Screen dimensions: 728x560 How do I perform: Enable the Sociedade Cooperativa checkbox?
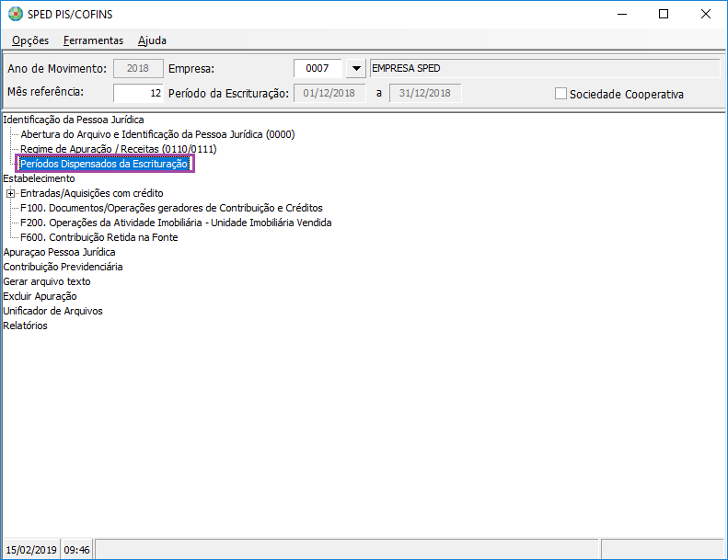tap(560, 94)
